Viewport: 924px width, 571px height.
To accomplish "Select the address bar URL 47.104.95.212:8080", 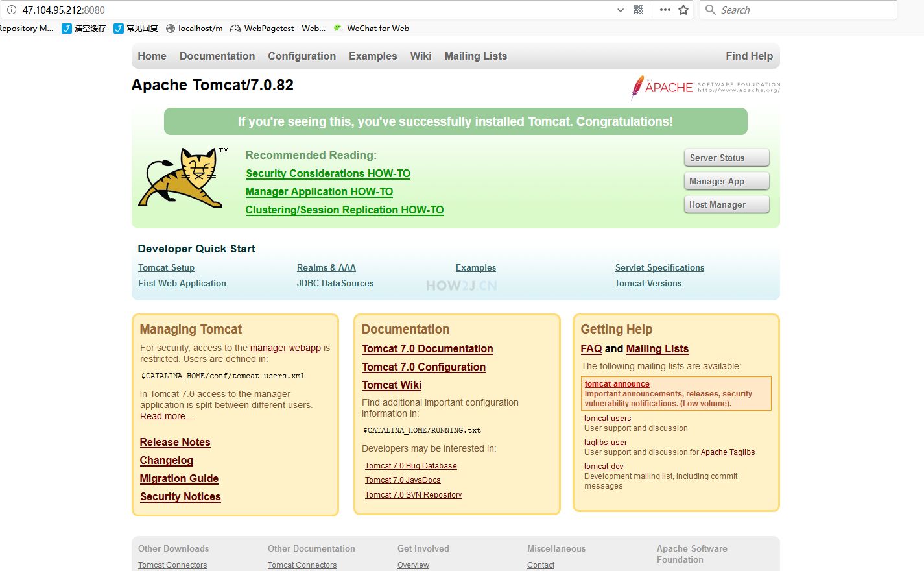I will tap(64, 10).
